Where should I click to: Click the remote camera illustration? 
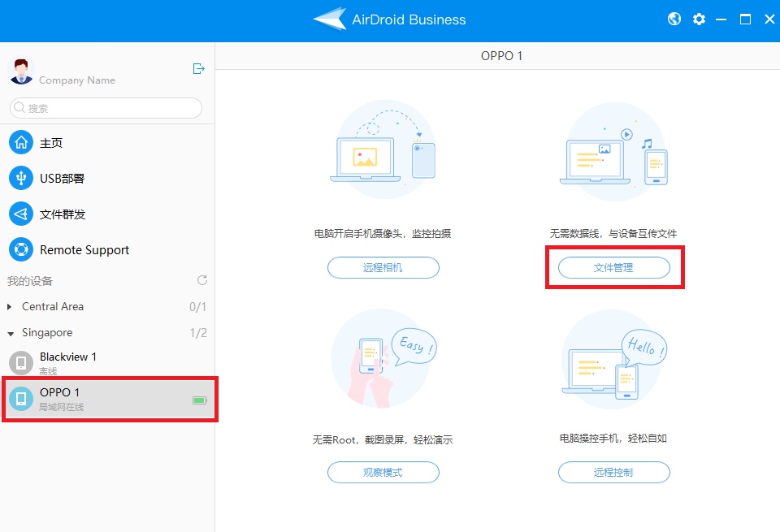tap(383, 149)
